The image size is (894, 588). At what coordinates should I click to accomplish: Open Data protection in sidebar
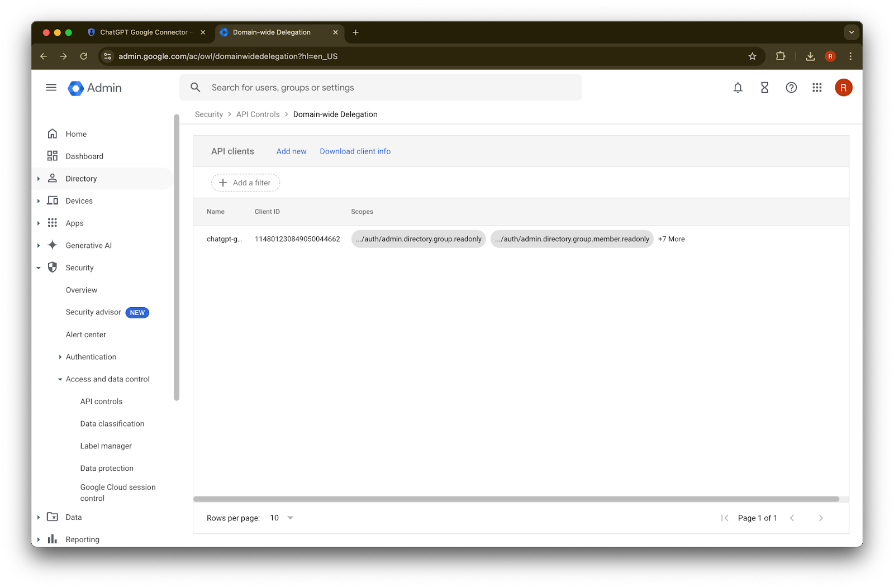coord(107,469)
